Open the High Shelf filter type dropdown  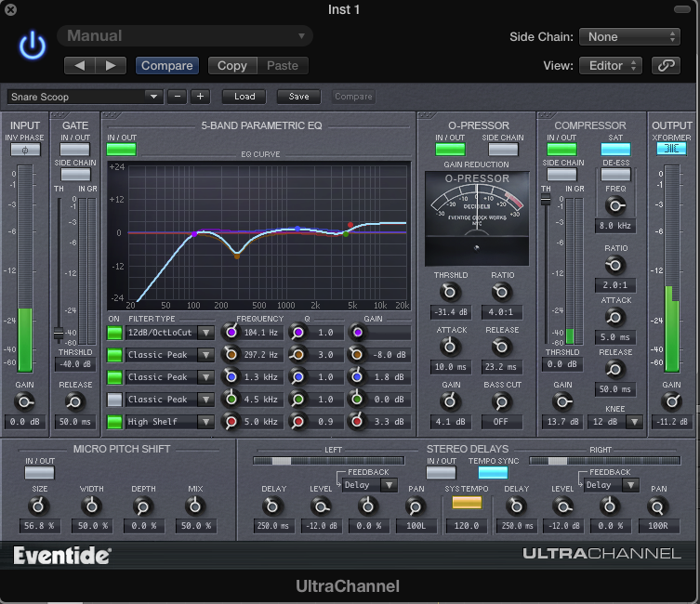pos(205,422)
